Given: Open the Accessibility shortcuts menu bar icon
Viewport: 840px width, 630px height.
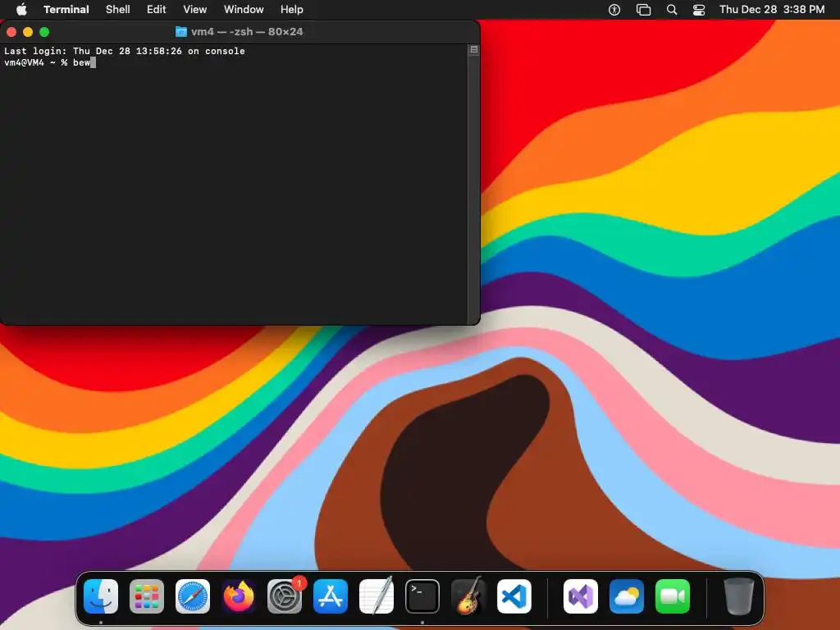Looking at the screenshot, I should pos(614,10).
